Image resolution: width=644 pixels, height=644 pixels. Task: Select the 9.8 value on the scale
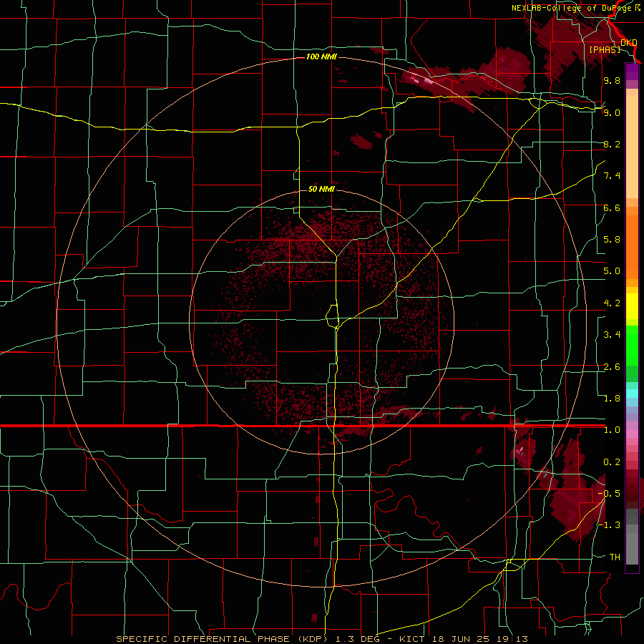[612, 80]
